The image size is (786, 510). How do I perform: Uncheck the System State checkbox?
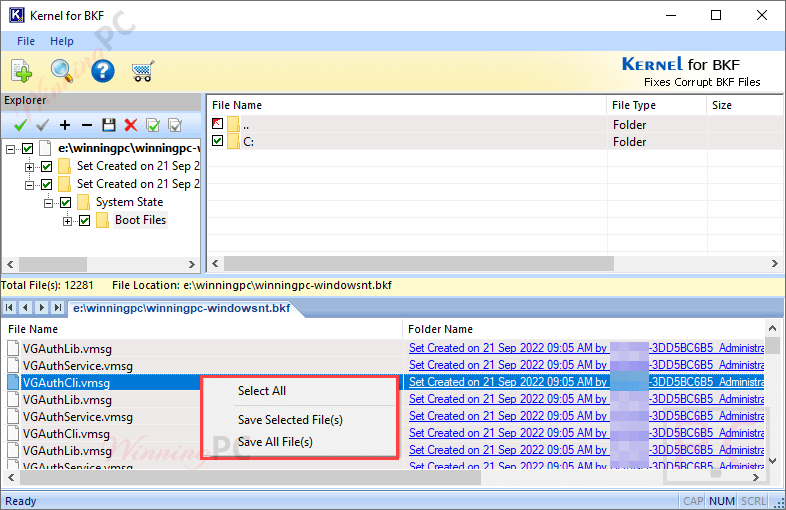[x=66, y=203]
